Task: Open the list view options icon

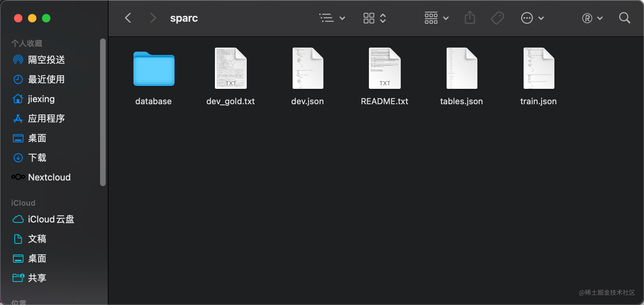Action: [x=326, y=18]
